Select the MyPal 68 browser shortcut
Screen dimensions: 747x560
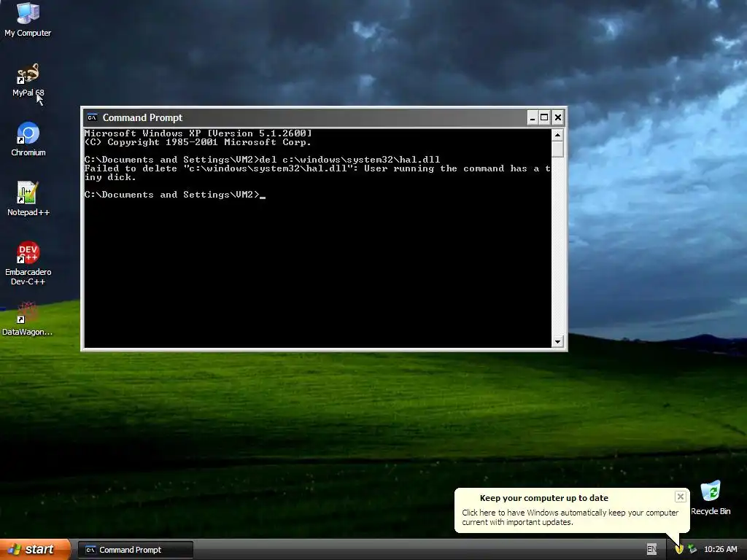coord(28,80)
